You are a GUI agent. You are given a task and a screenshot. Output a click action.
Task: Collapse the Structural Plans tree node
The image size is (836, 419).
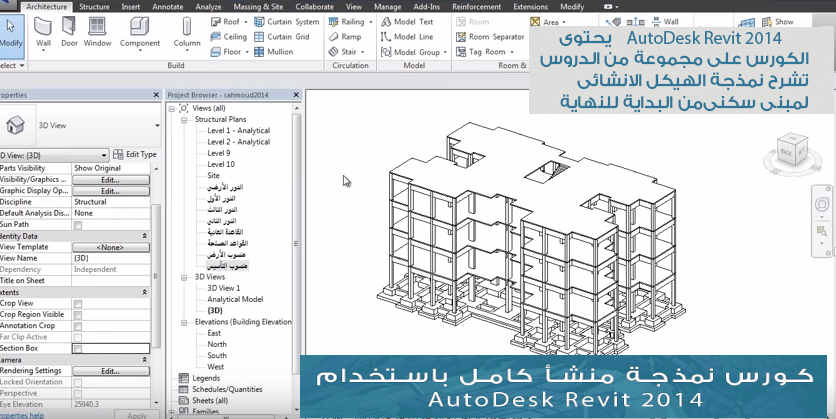tap(184, 120)
